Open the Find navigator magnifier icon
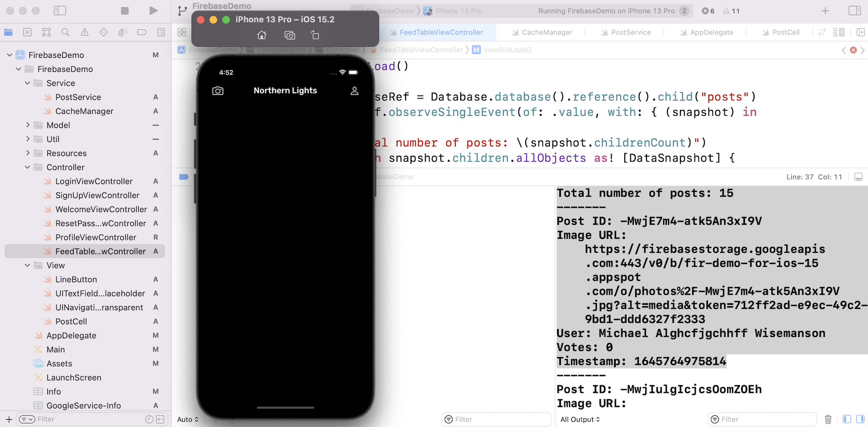This screenshot has width=868, height=427. pos(66,32)
